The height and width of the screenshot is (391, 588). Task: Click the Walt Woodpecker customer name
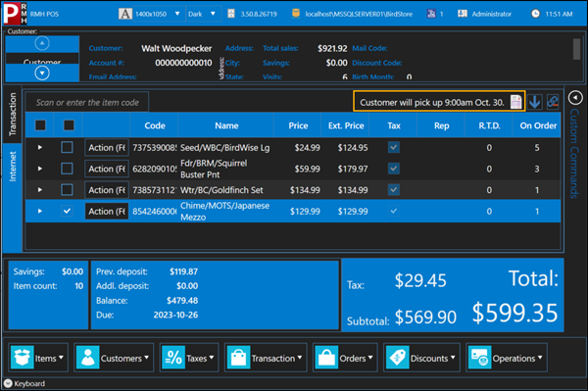[x=176, y=48]
